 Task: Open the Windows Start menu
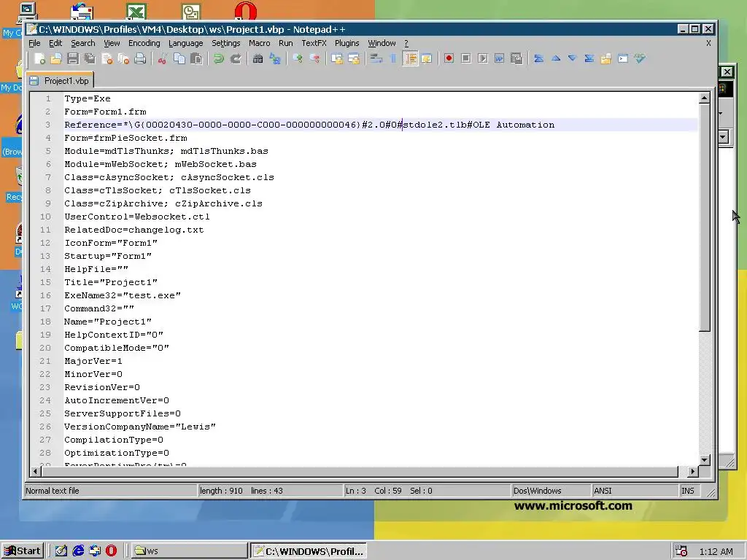(23, 551)
